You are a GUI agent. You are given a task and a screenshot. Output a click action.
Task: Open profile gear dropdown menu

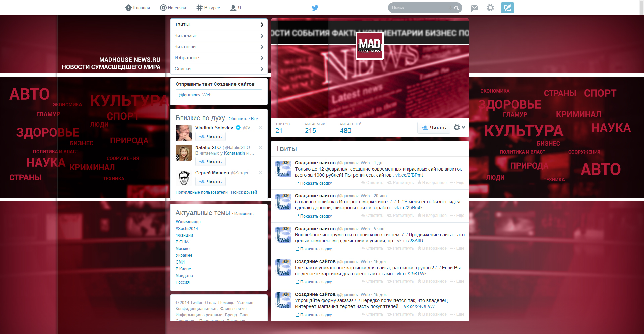(x=459, y=127)
